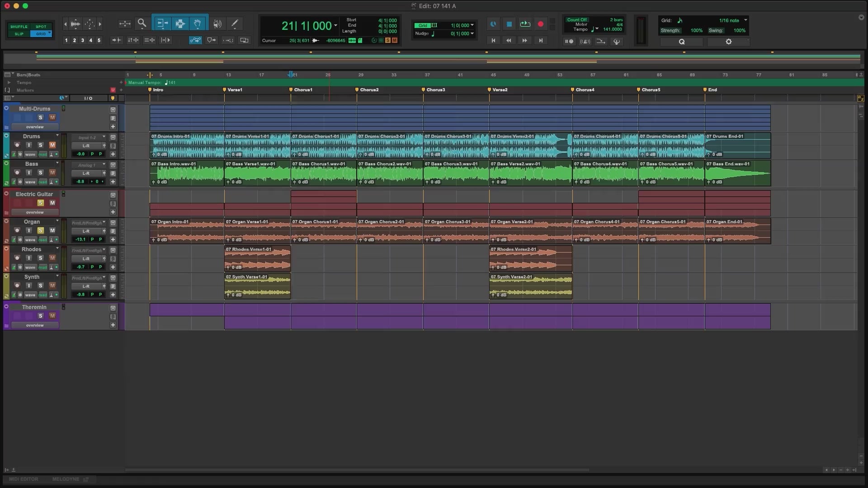Image resolution: width=868 pixels, height=488 pixels.
Task: Open main counter format dropdown arrow
Action: pos(335,26)
